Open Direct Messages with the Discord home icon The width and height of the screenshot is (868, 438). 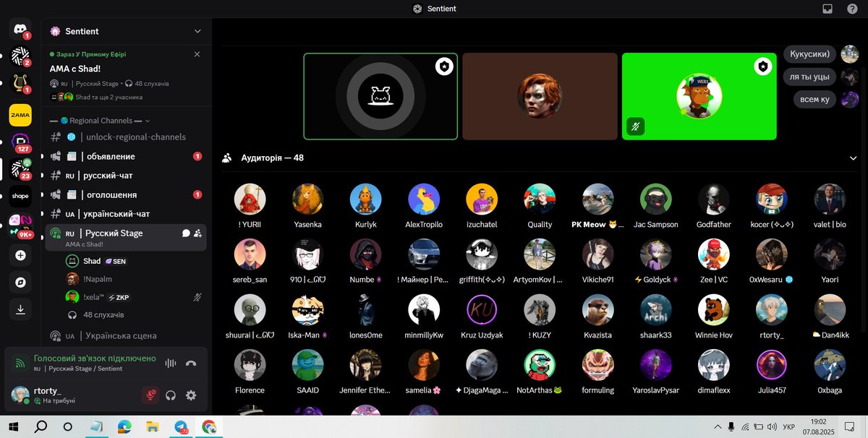tap(20, 29)
